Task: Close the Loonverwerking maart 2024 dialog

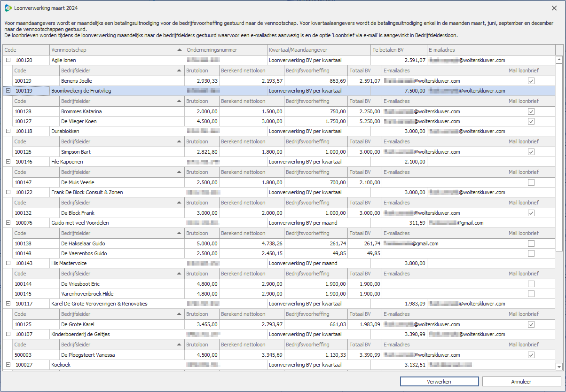Action: click(x=554, y=8)
